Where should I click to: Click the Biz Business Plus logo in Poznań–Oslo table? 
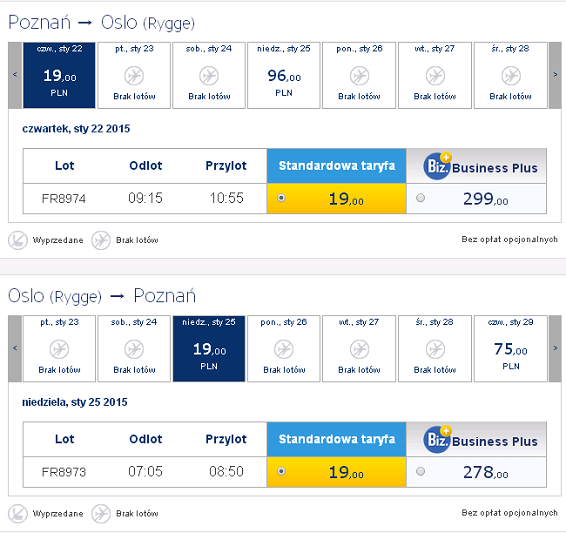(x=480, y=167)
